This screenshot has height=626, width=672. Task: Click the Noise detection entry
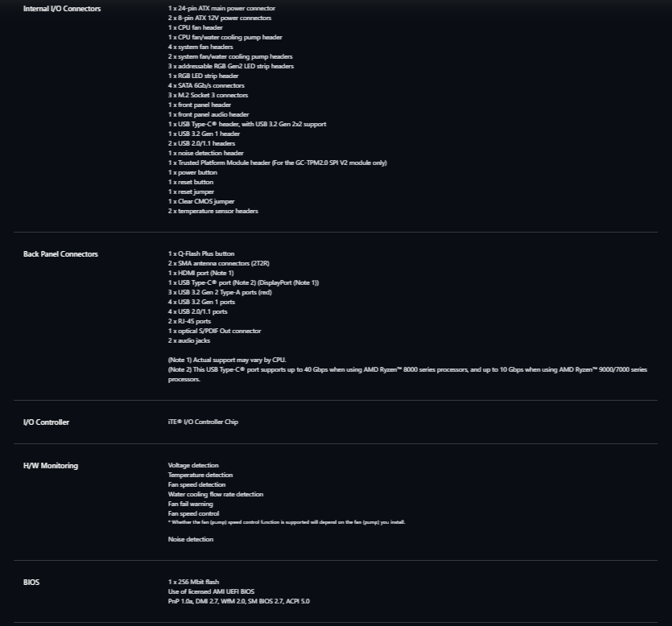pyautogui.click(x=191, y=539)
